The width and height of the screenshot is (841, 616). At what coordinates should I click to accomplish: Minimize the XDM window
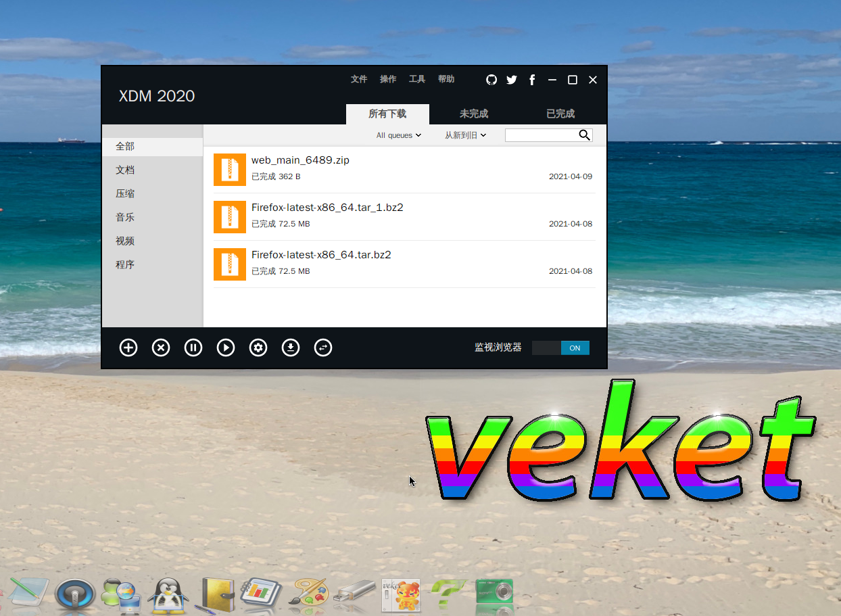(552, 80)
